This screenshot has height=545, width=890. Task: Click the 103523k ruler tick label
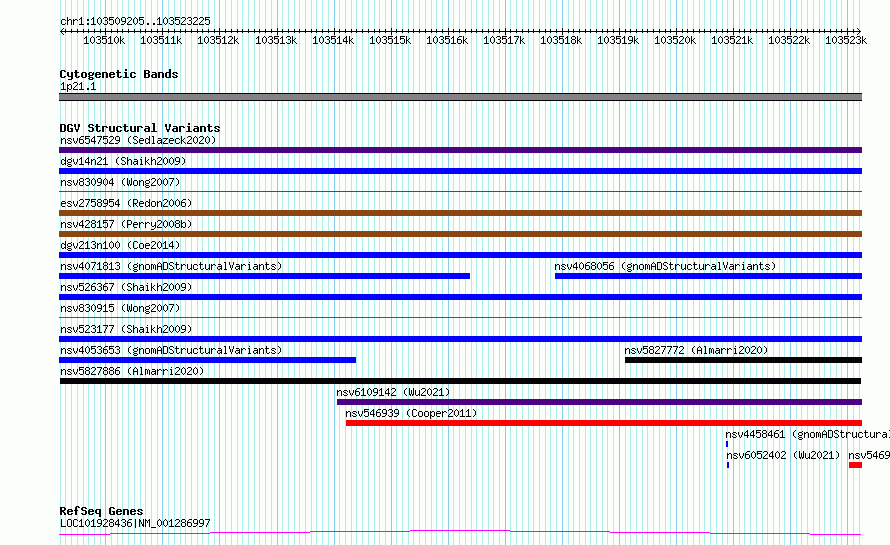click(x=846, y=40)
